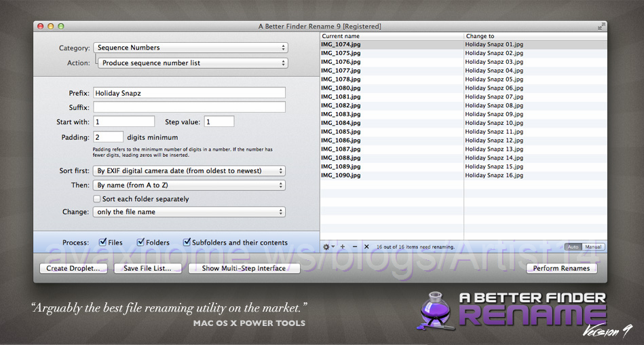Select file IMG_1087.jpg
The width and height of the screenshot is (644, 345).
point(341,149)
